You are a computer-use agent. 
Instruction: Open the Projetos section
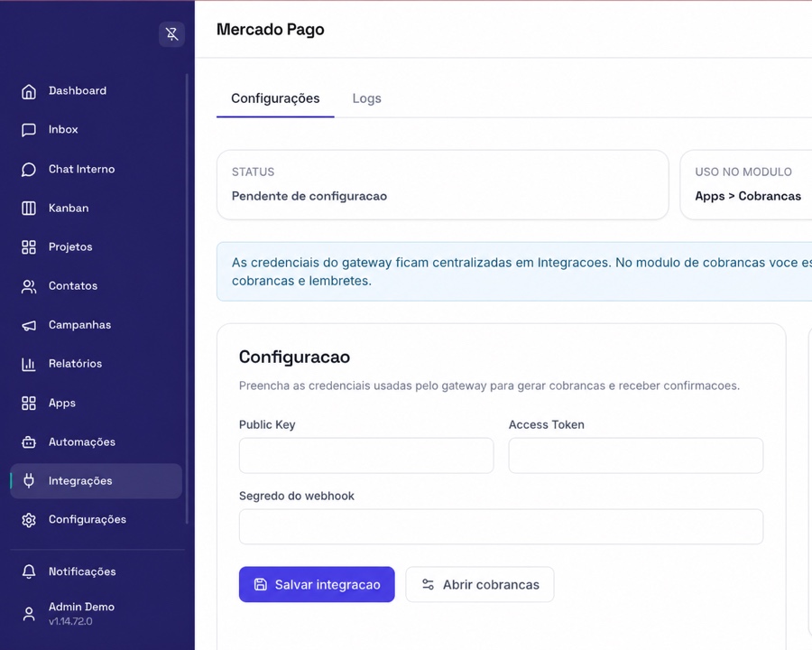97,246
